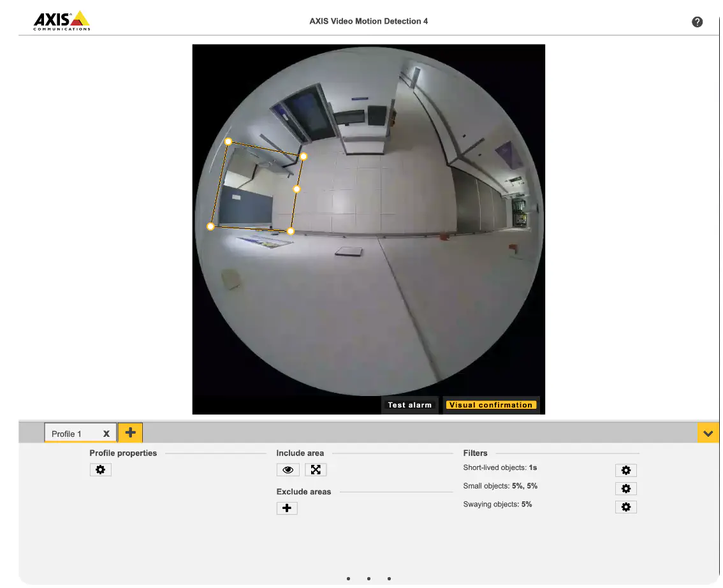Close the Profile 1 tab
The height and width of the screenshot is (588, 723).
tap(106, 434)
